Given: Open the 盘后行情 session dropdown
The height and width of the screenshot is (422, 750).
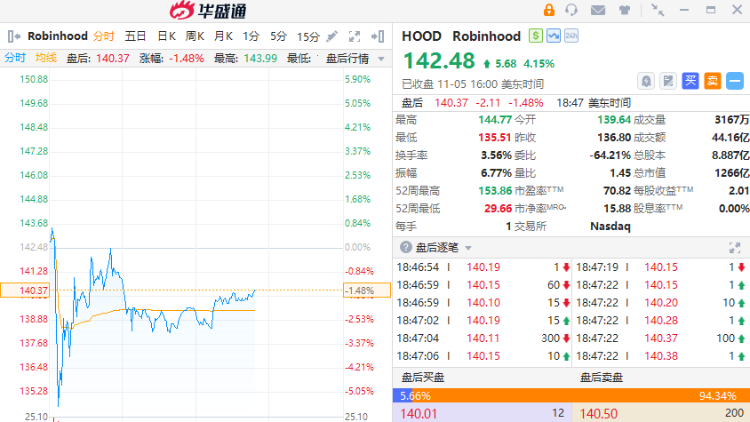Looking at the screenshot, I should pyautogui.click(x=355, y=58).
